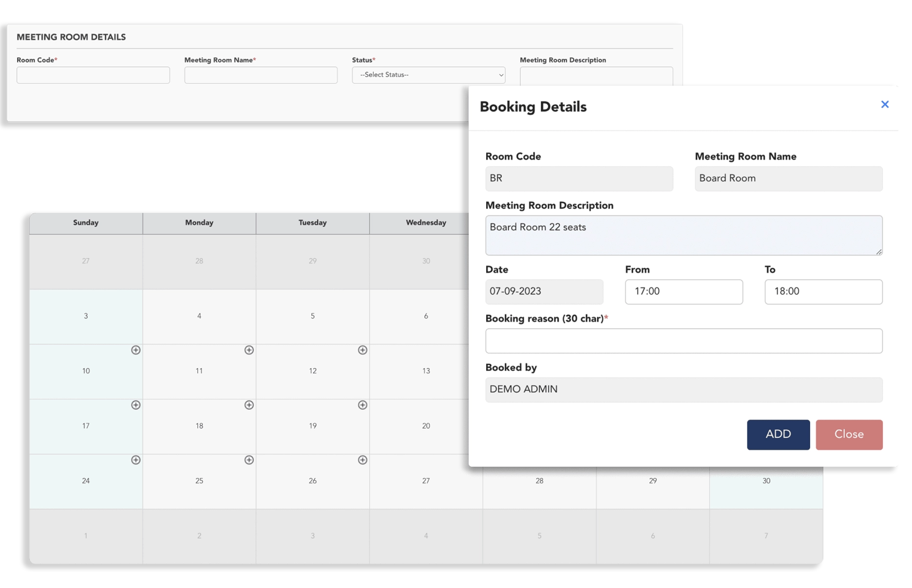Click the plus icon on Tuesday 26
The image size is (912, 588).
point(362,460)
